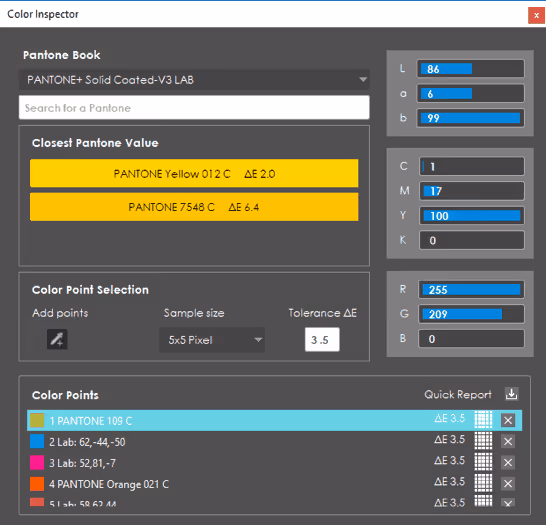Click the blue swatch of color point 2
Image resolution: width=546 pixels, height=525 pixels.
coord(37,441)
